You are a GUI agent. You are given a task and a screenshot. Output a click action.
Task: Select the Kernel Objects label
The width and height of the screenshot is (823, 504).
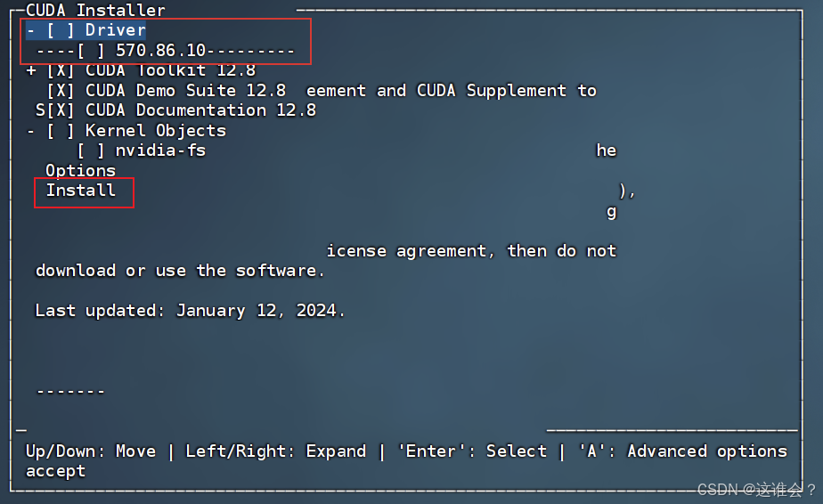coord(156,131)
